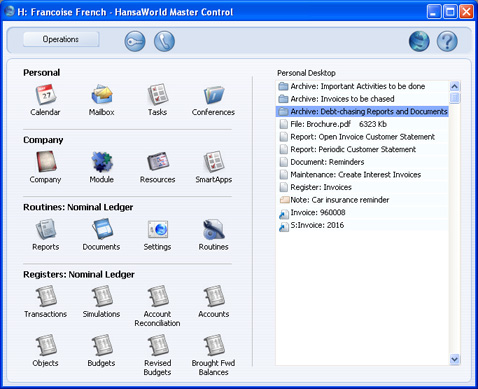Viewport: 478px width, 389px height.
Task: Click the telephone icon in toolbar
Action: click(x=164, y=41)
